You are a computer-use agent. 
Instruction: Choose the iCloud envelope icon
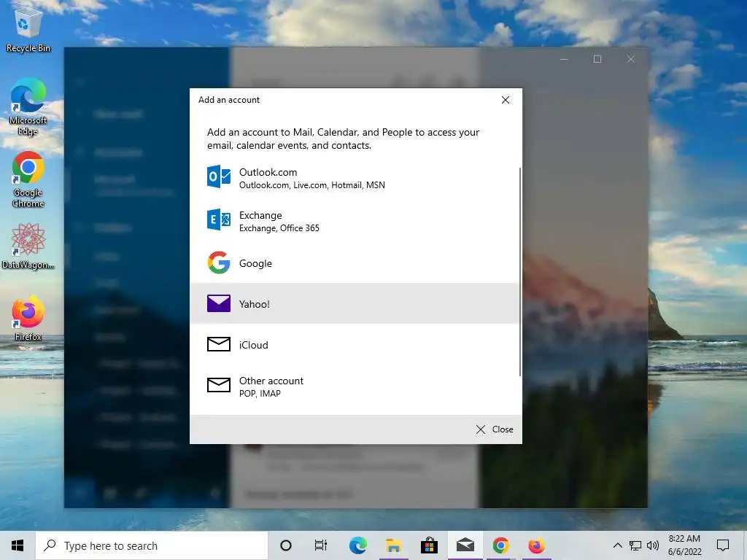pos(219,344)
